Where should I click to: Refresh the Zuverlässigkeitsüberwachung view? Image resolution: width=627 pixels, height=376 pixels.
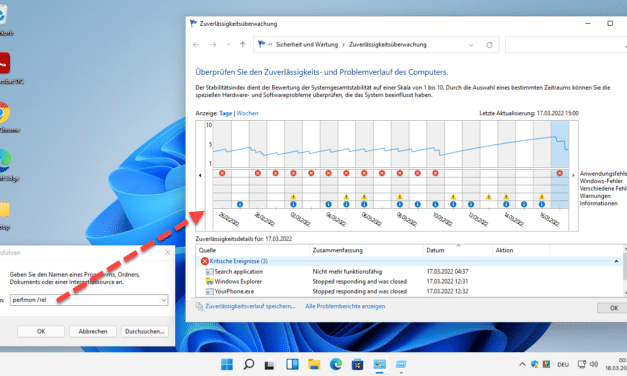click(489, 45)
